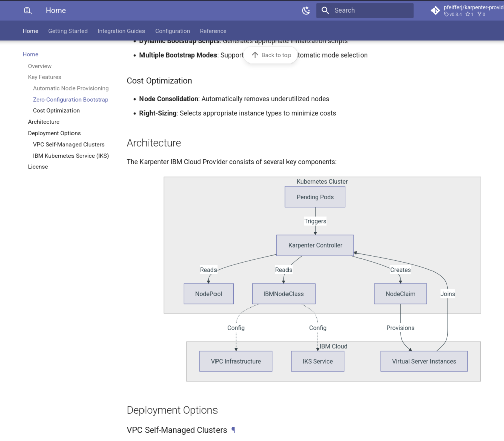Click the site logo book icon

(x=28, y=11)
